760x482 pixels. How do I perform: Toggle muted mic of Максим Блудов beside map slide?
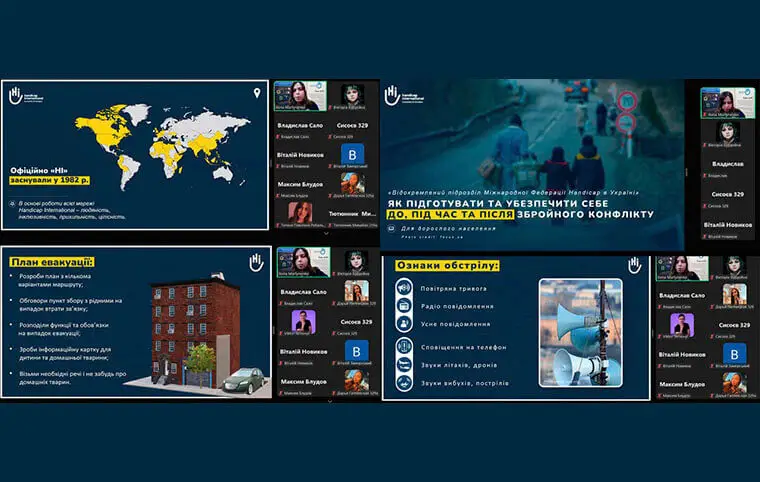click(276, 194)
